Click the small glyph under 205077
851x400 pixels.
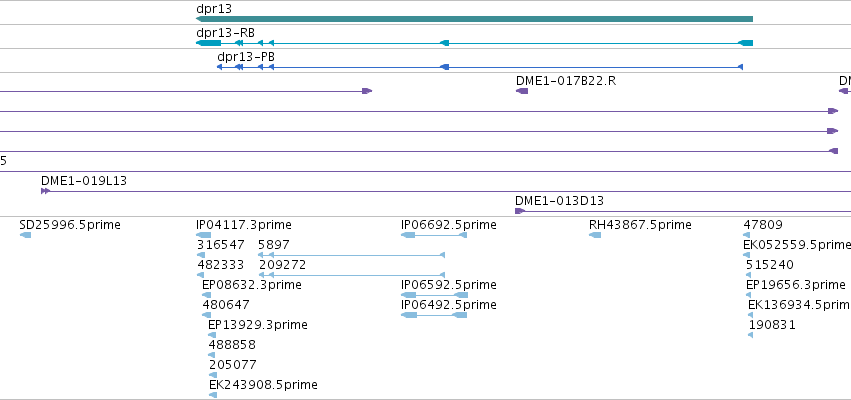pos(212,375)
